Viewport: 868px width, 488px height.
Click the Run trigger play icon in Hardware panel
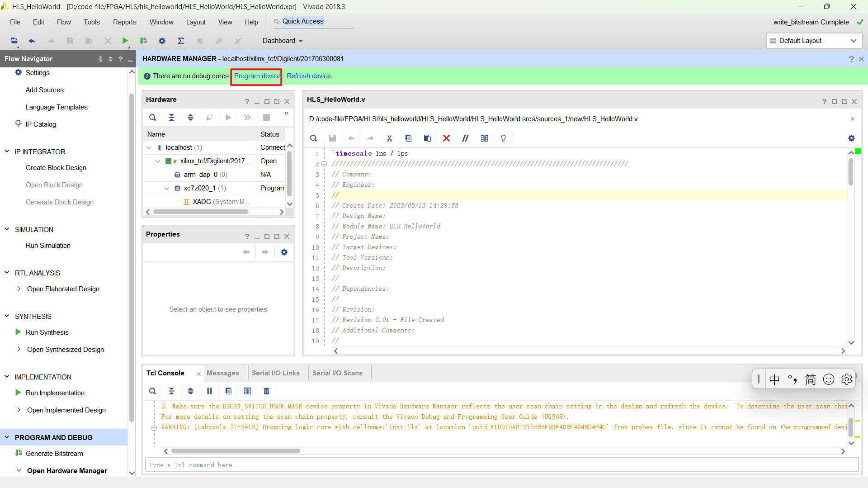228,118
